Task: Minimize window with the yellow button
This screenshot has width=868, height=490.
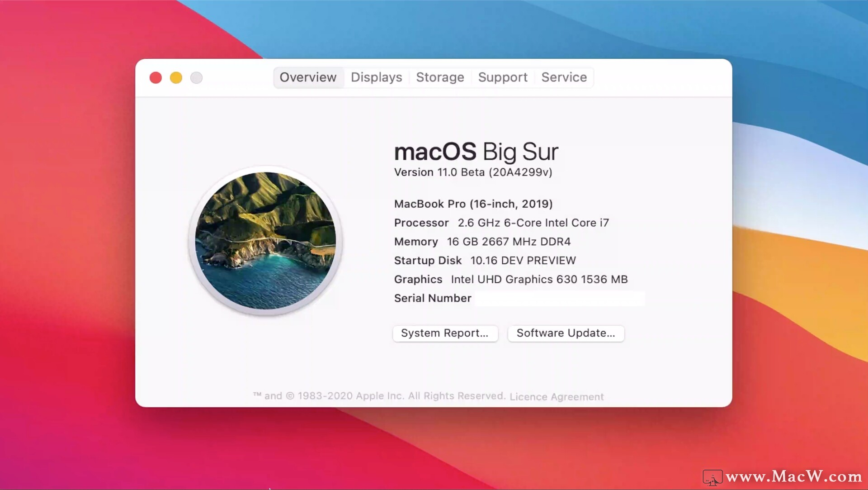Action: [176, 78]
